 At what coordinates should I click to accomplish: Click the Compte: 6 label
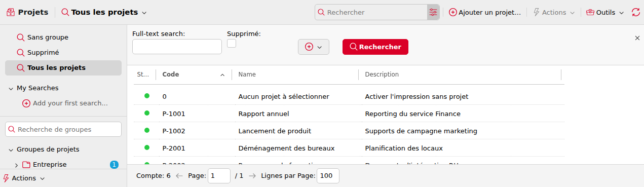[x=154, y=176]
